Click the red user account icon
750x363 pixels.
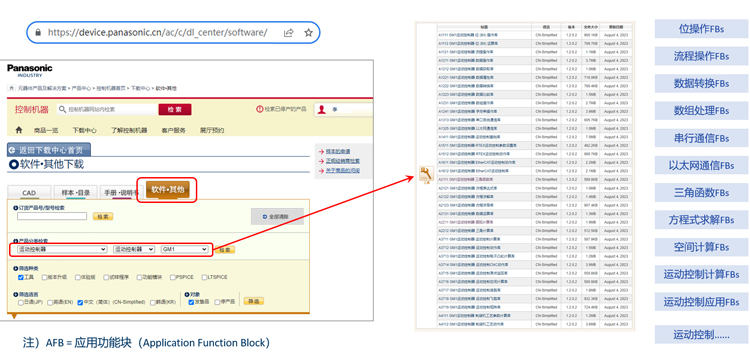point(322,110)
